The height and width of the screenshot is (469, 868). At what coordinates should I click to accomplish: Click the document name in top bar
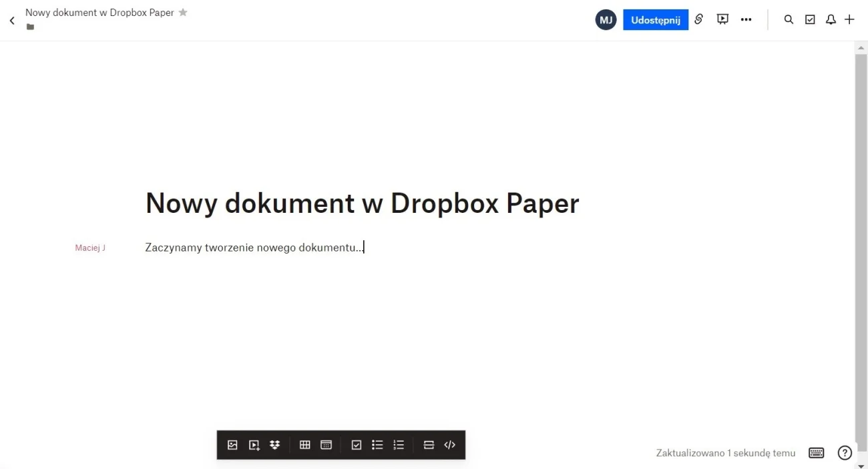[x=99, y=13]
